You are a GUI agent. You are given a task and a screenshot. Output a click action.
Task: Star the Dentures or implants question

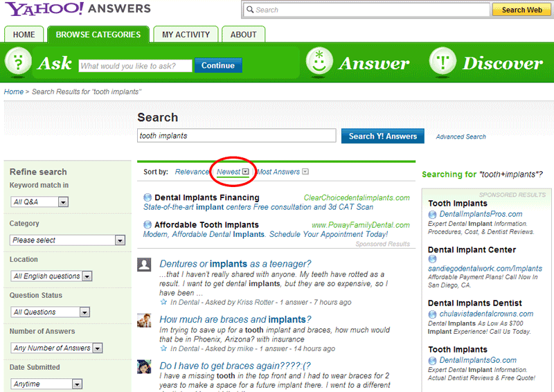click(x=163, y=302)
